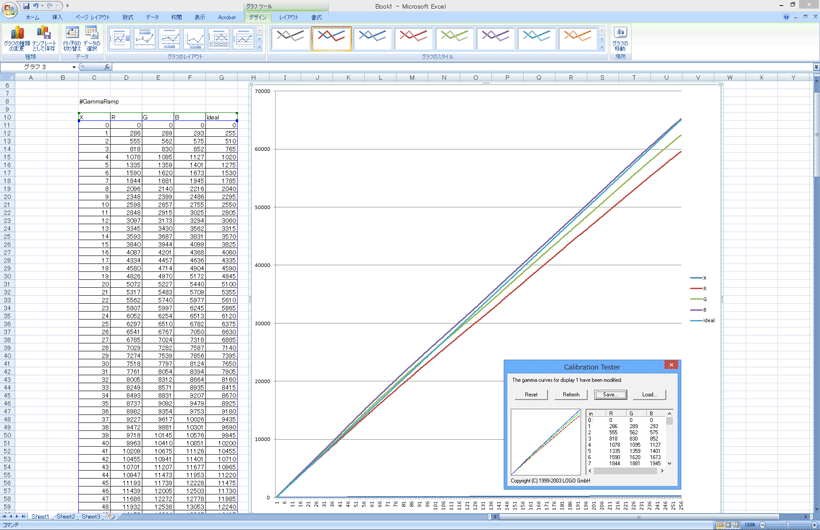Select the teal line chart style

click(537, 38)
